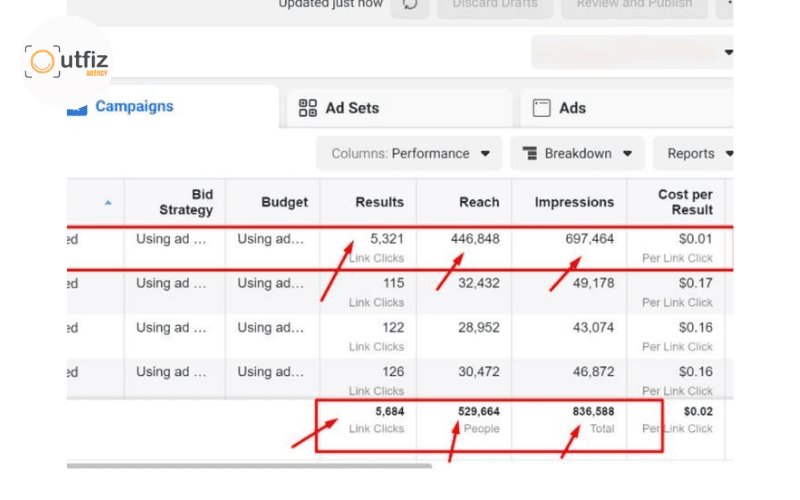Open the Reports dropdown
The height and width of the screenshot is (500, 800).
coord(693,153)
